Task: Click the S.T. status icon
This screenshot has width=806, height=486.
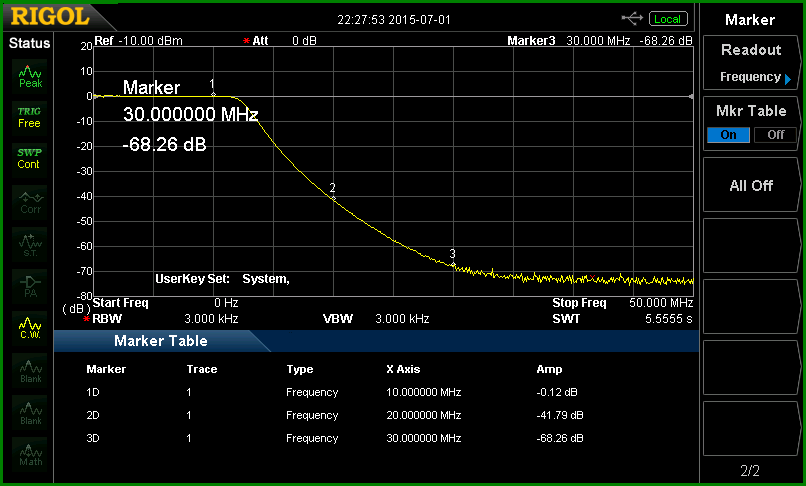Action: coord(30,244)
